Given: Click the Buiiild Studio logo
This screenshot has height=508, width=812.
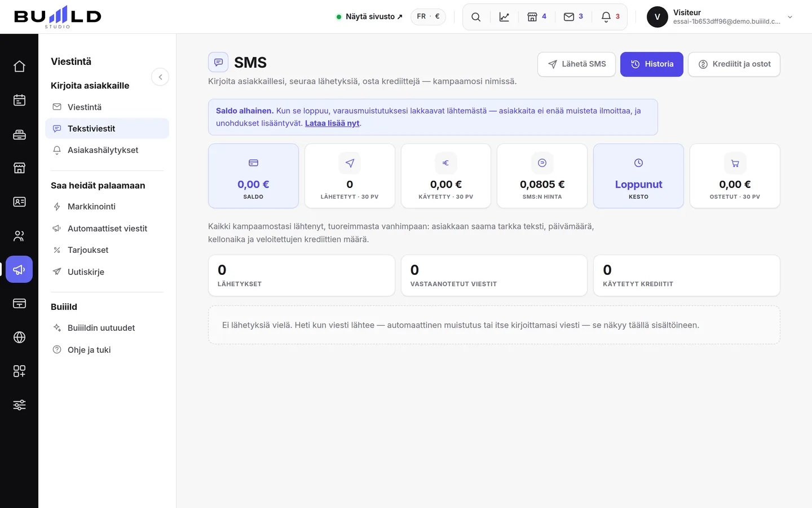Looking at the screenshot, I should click(x=58, y=17).
